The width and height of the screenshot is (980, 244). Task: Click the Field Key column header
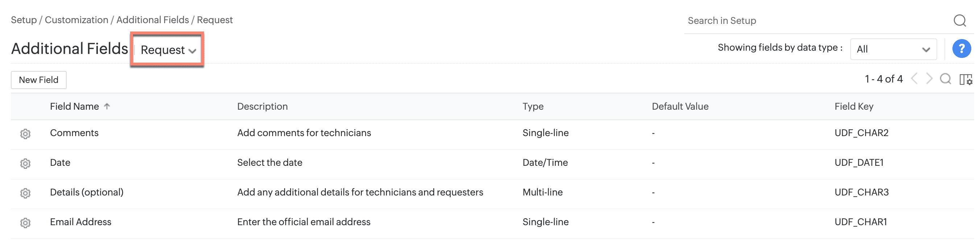(854, 106)
